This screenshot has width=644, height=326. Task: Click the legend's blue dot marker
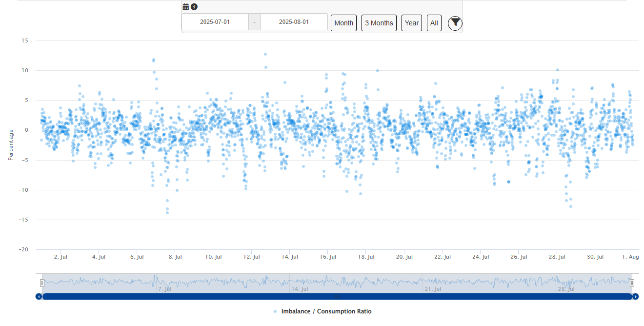point(275,311)
